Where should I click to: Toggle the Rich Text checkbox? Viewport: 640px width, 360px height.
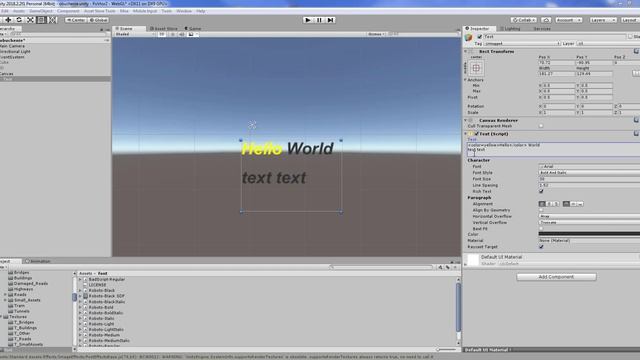541,191
